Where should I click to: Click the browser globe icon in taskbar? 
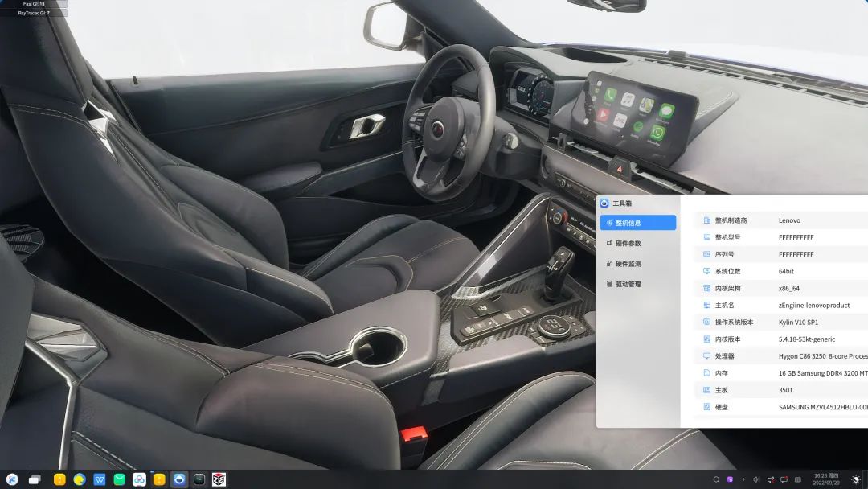80,479
